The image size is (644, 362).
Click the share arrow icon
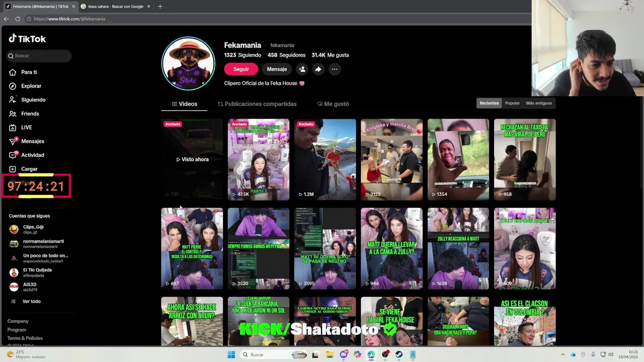click(318, 69)
